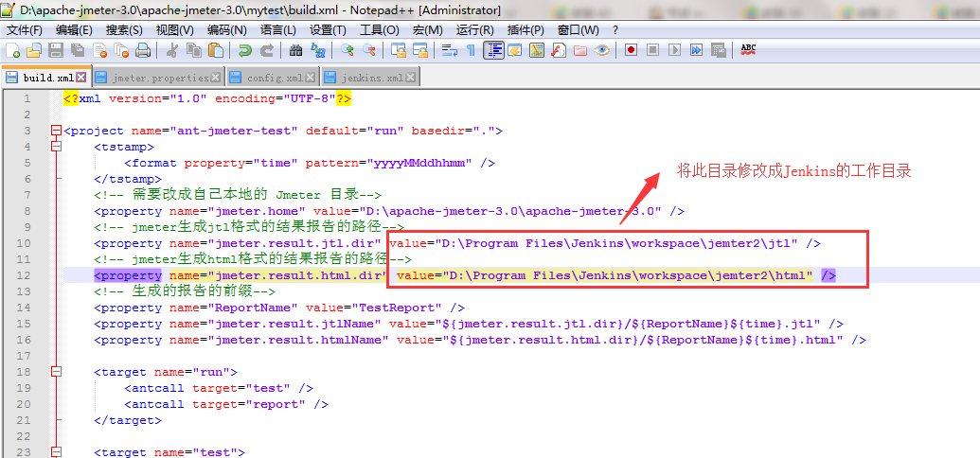Toggle the indent guide toolbar button
This screenshot has height=458, width=980.
point(493,50)
